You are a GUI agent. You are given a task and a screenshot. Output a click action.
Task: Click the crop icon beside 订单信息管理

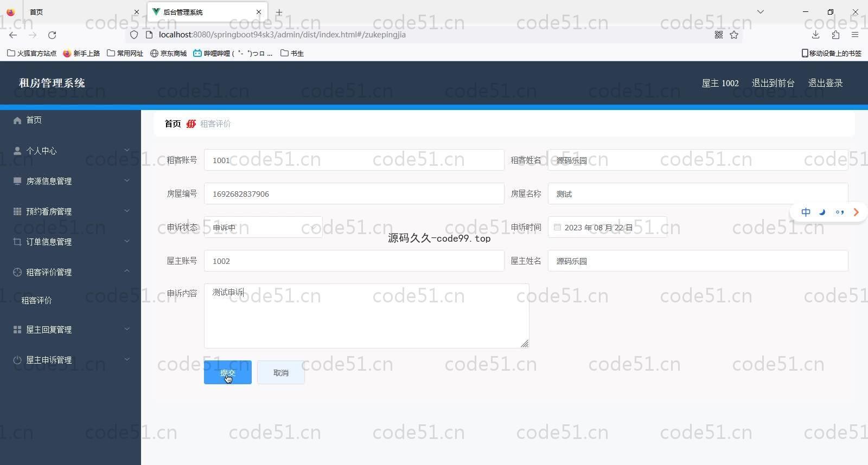[x=17, y=242]
